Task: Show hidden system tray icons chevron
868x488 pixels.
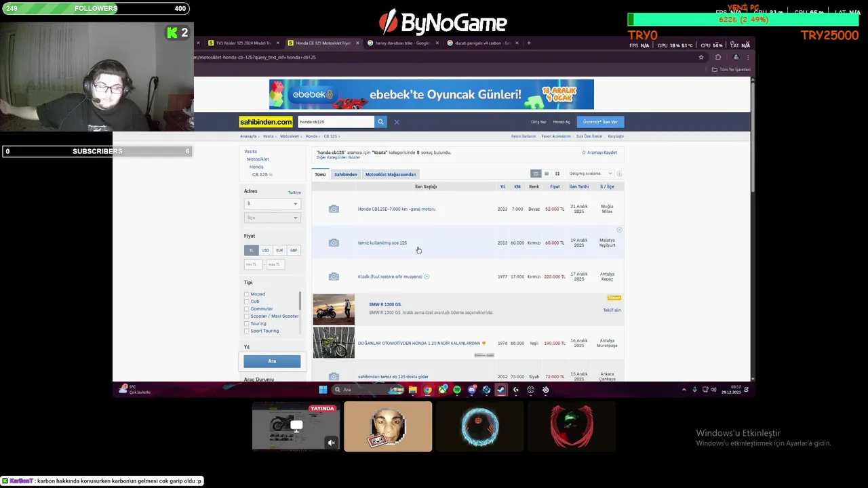Action: 684,390
